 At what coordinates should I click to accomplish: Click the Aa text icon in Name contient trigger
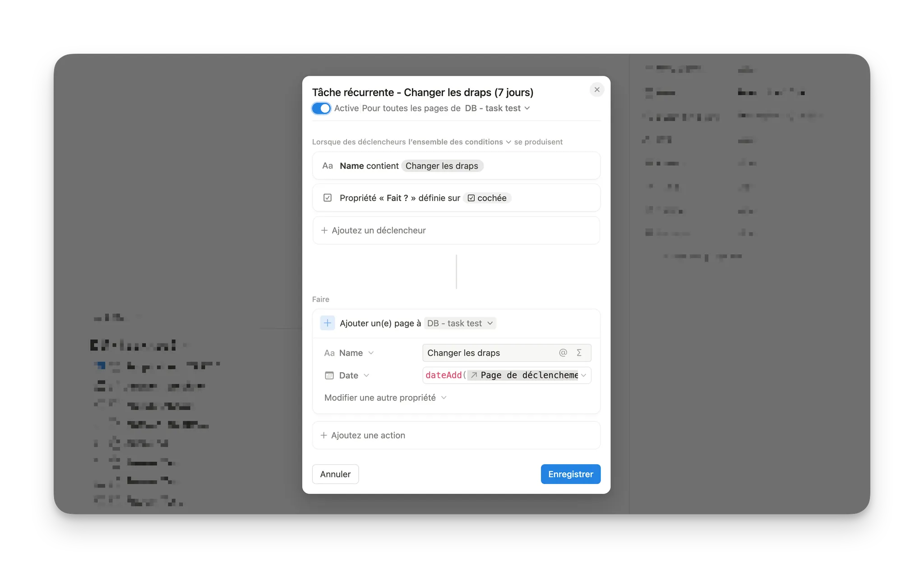pos(328,166)
